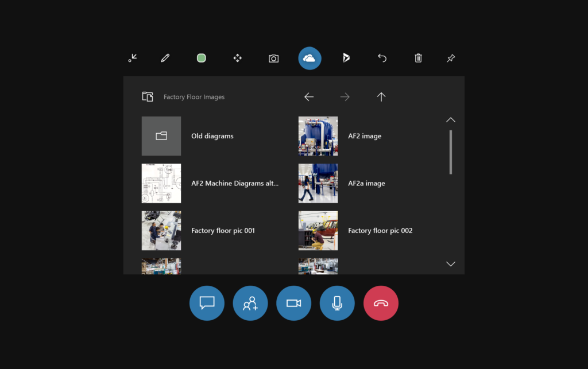Open the chat panel
588x369 pixels.
tap(207, 303)
